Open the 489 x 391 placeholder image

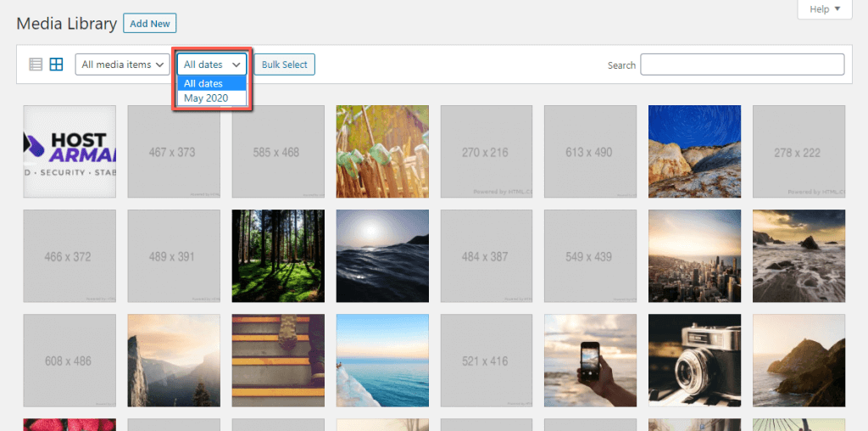click(x=174, y=256)
